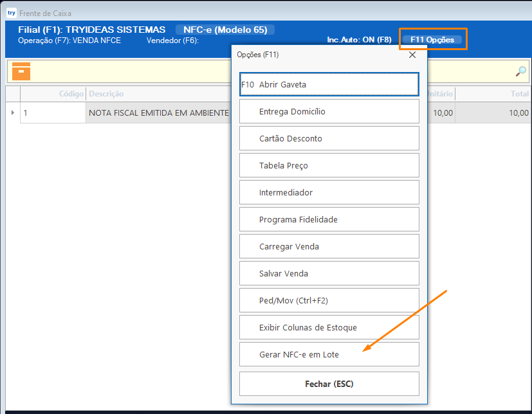Click 10,00 cell in the Total column

[492, 113]
